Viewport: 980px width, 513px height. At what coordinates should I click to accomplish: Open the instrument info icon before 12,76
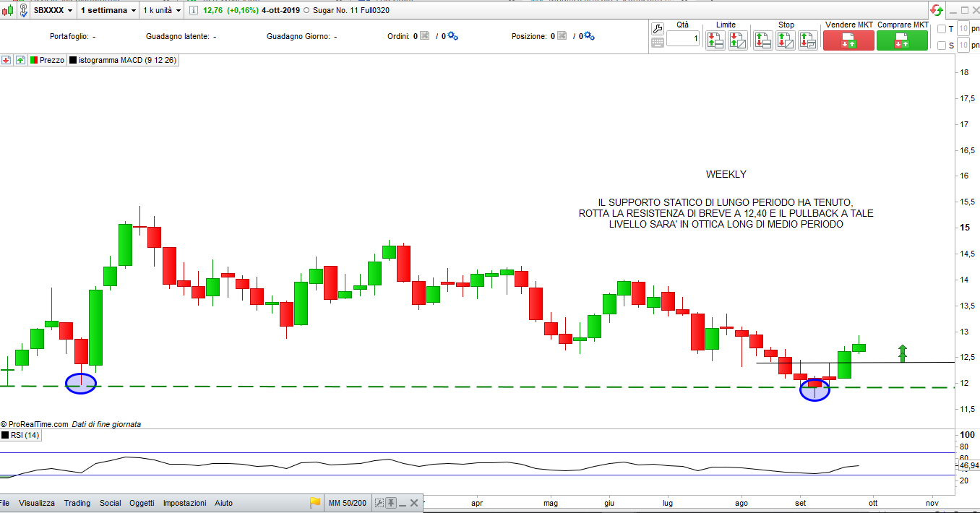(x=194, y=11)
